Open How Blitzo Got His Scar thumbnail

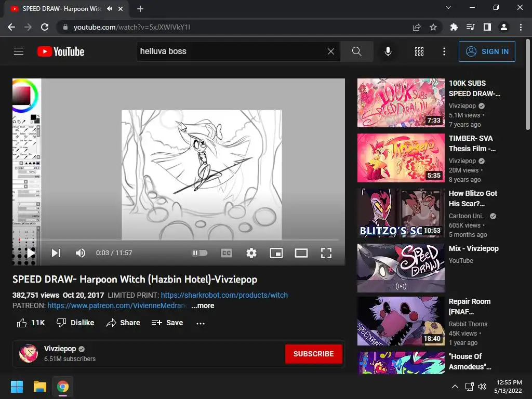click(x=401, y=213)
